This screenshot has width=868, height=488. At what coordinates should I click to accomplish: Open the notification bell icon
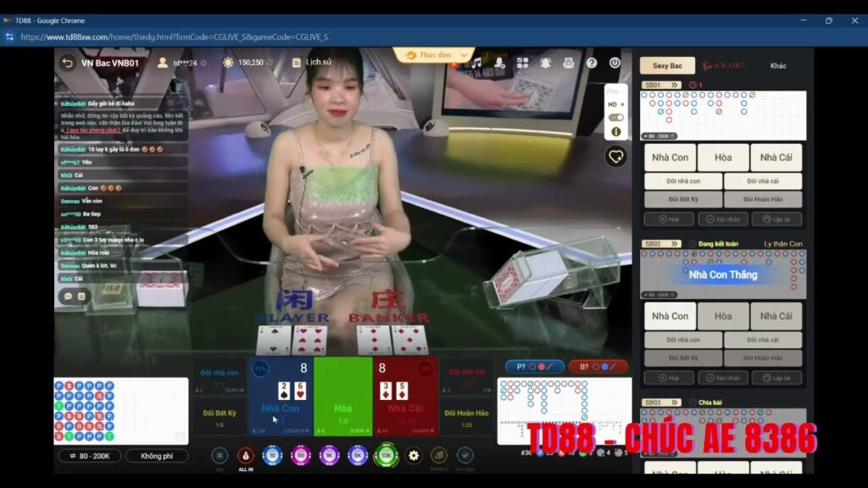click(x=545, y=63)
